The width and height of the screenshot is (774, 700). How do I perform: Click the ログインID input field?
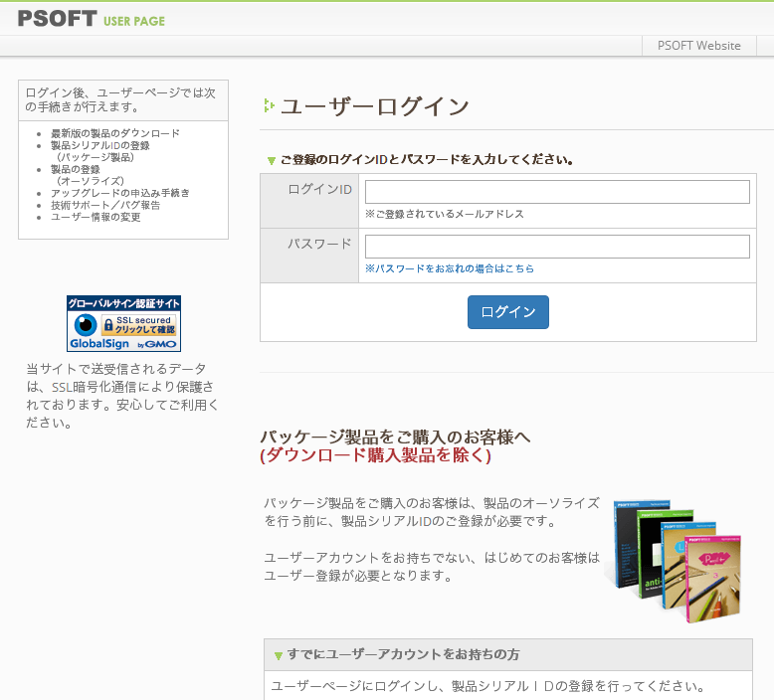tap(557, 191)
